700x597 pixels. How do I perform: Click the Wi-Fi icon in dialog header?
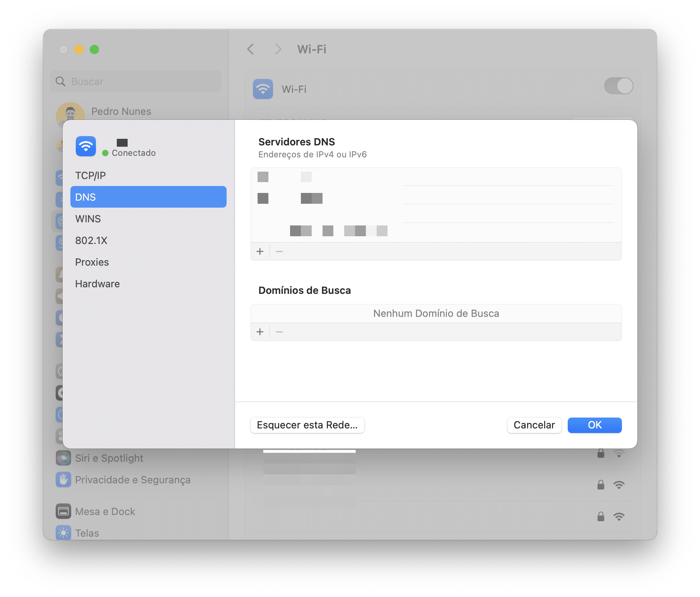point(86,146)
